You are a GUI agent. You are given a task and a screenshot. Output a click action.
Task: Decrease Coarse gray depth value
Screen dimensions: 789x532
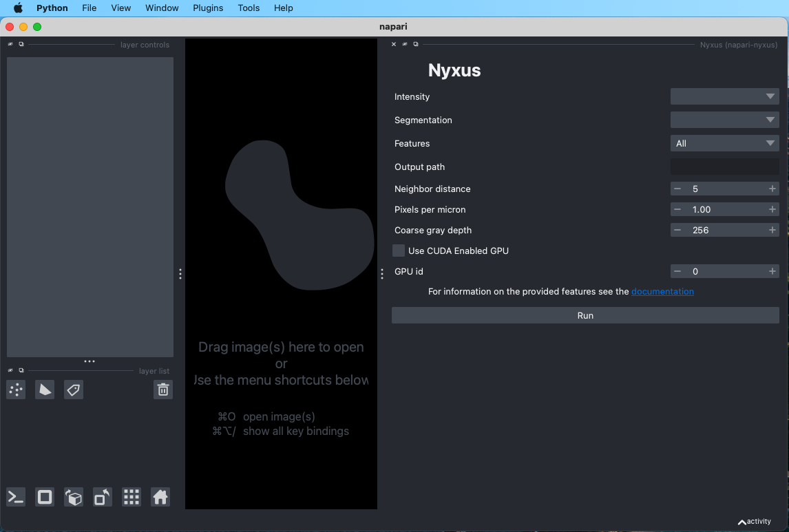click(x=677, y=230)
